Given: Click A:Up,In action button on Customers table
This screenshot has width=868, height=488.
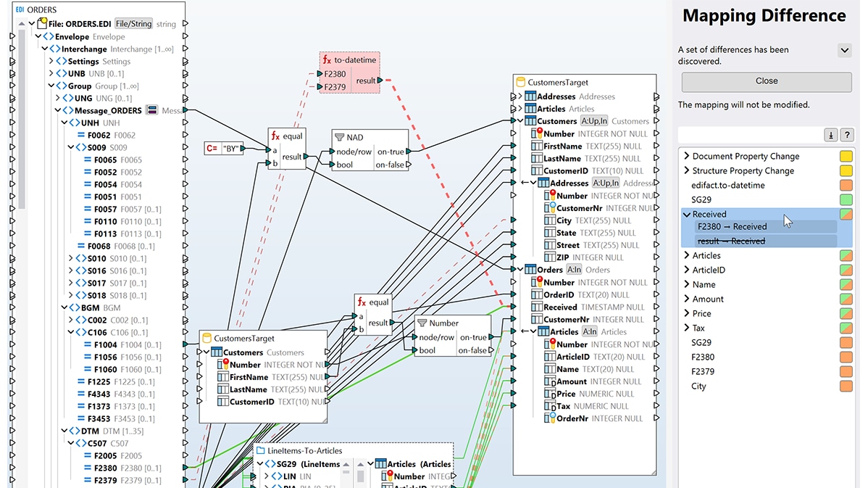Looking at the screenshot, I should [x=594, y=121].
